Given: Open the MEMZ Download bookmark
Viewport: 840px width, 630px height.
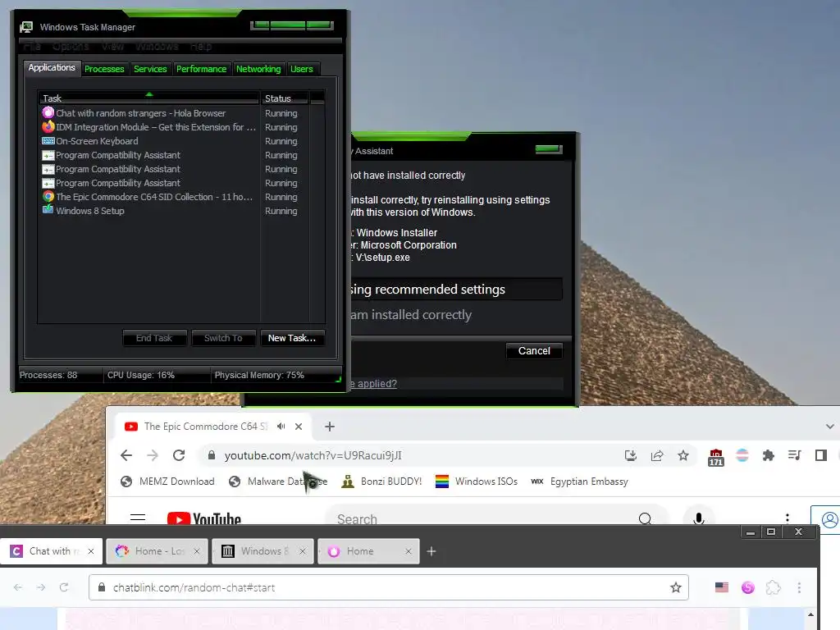Looking at the screenshot, I should tap(167, 481).
